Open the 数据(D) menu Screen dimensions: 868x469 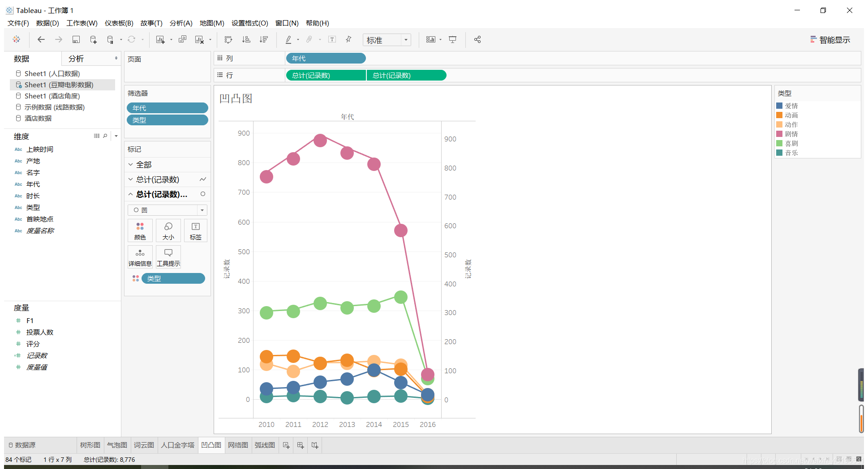tap(47, 23)
